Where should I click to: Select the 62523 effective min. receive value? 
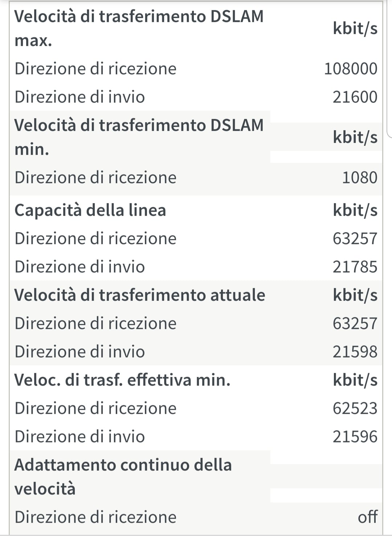click(355, 409)
